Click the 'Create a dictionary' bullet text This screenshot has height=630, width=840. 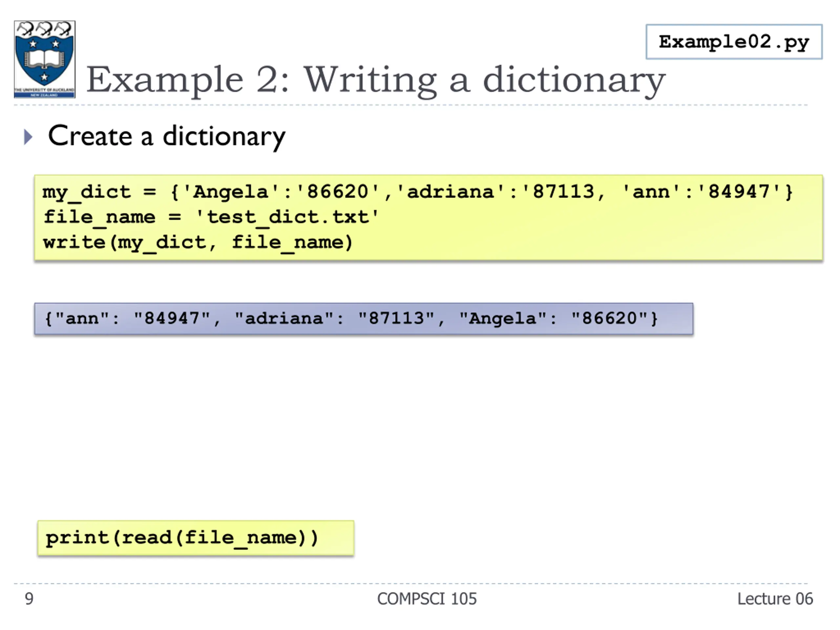tap(167, 137)
